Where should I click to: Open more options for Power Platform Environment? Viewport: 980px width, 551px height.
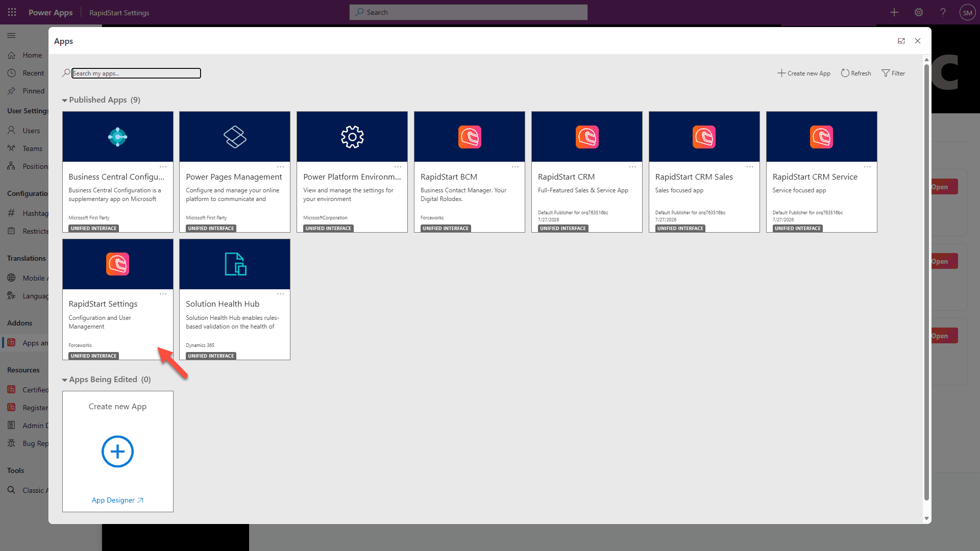click(398, 167)
